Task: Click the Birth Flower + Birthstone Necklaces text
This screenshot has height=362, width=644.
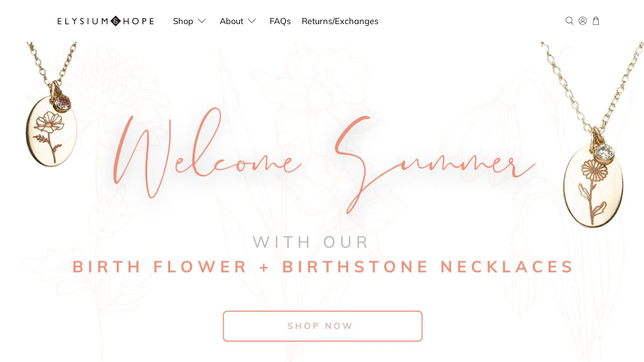Action: [323, 267]
